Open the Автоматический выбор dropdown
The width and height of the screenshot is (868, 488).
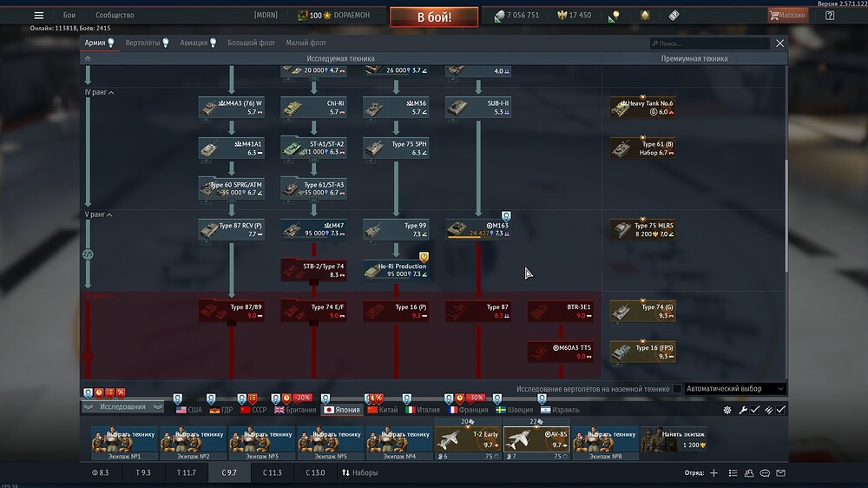coord(735,389)
